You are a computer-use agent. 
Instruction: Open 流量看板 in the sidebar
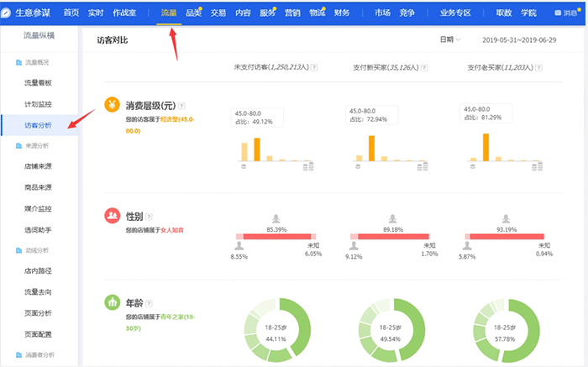click(x=38, y=83)
